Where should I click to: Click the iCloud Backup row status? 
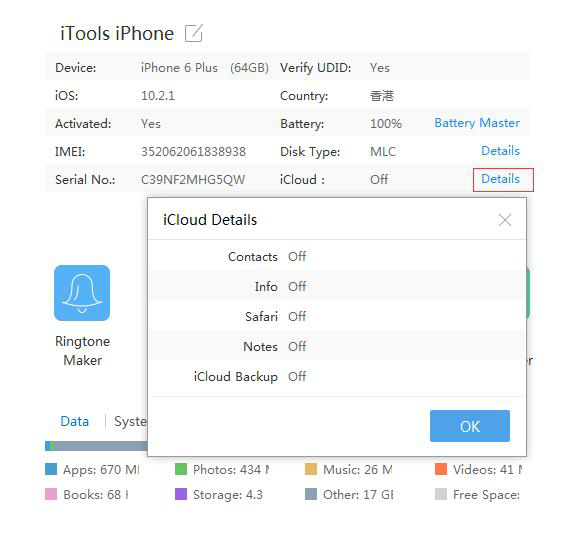pyautogui.click(x=297, y=377)
